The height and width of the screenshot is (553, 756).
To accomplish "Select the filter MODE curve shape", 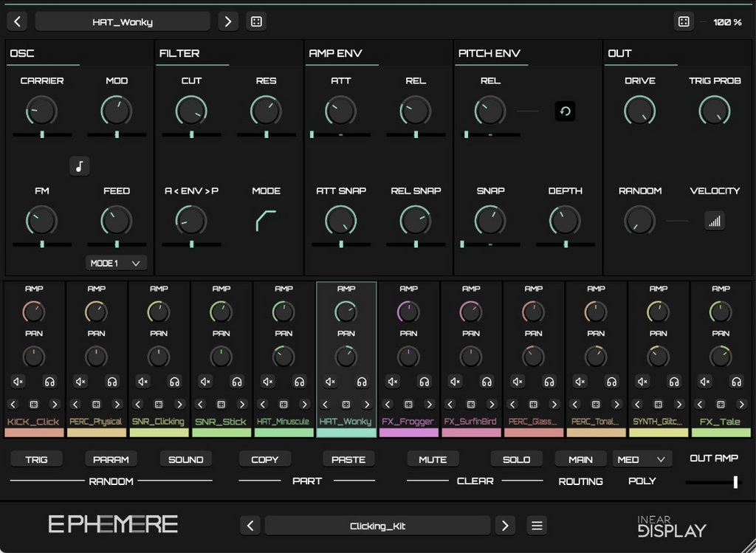I will pos(266,221).
